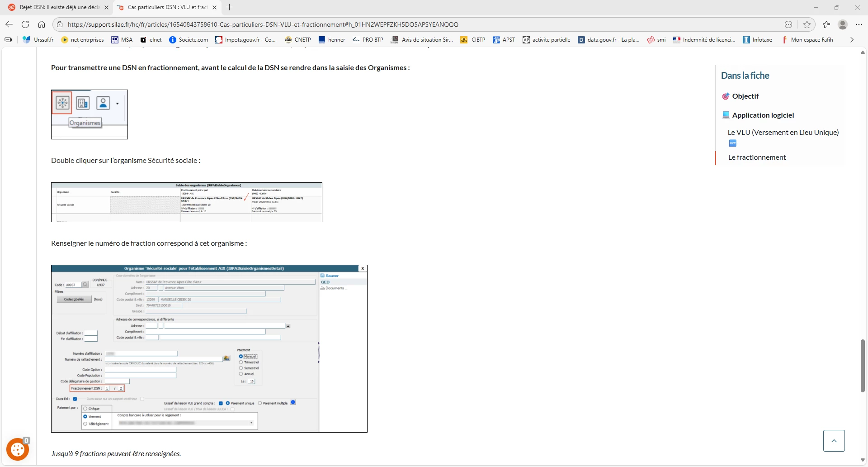Open browser settings and more menu
868x467 pixels.
click(859, 24)
